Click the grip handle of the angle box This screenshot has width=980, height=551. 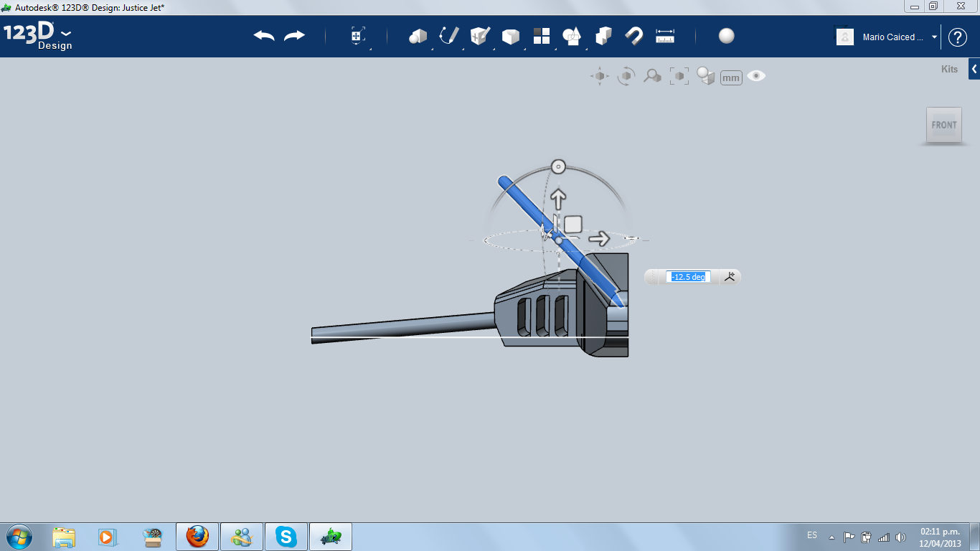[x=654, y=277]
